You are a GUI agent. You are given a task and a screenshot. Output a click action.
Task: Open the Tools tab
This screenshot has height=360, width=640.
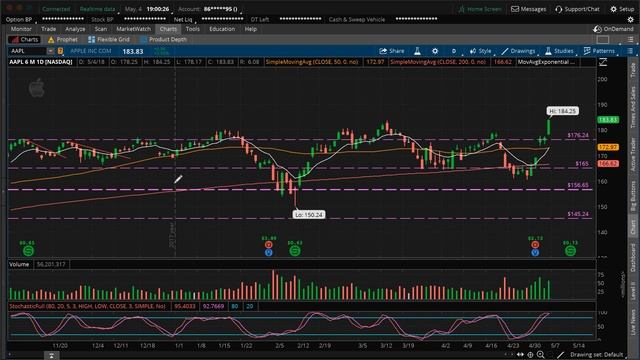click(x=193, y=29)
